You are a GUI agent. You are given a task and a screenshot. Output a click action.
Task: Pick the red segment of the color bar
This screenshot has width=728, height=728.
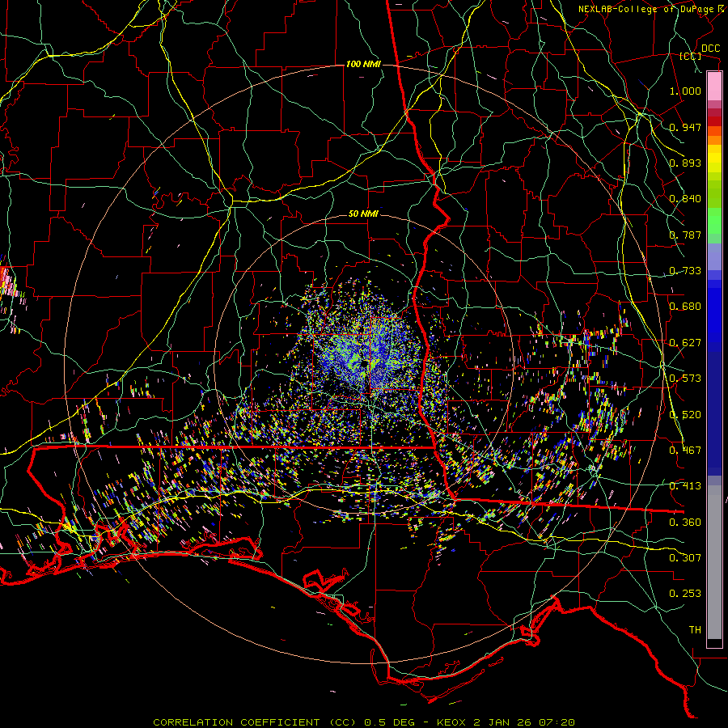(x=714, y=121)
